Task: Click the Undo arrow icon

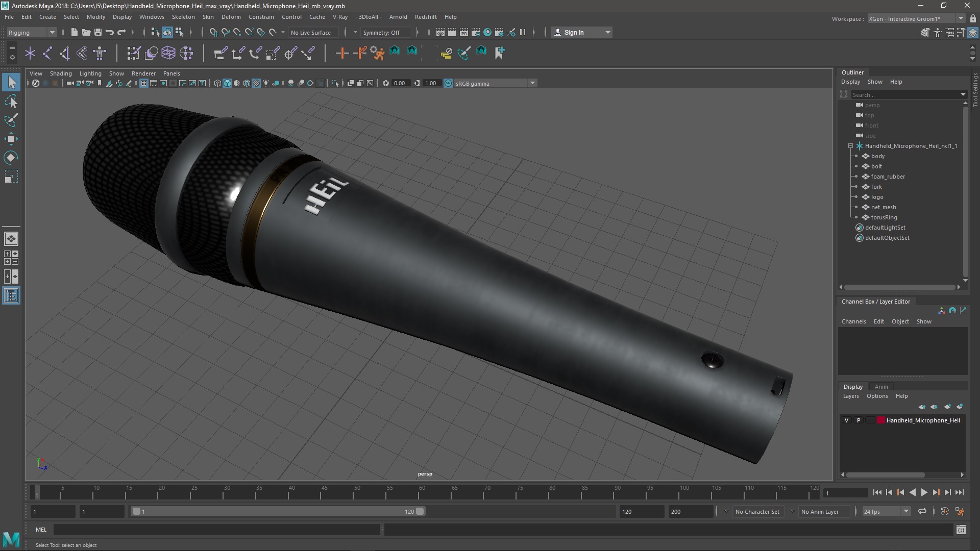Action: (110, 32)
